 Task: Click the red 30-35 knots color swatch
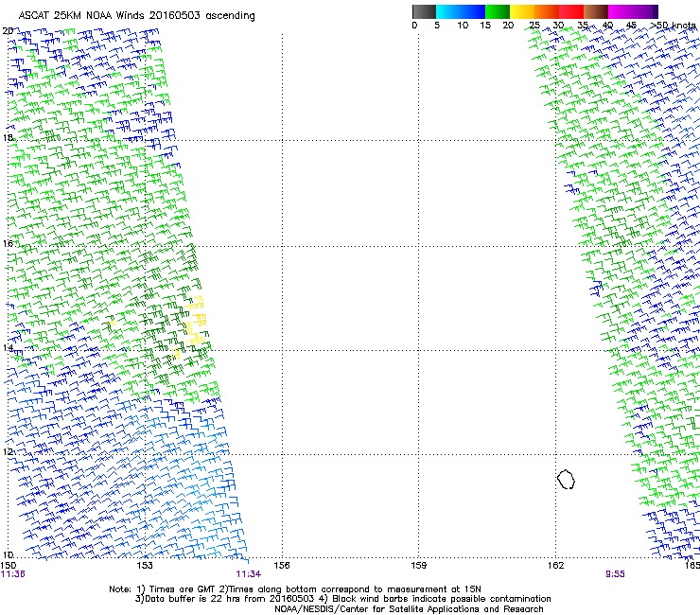pos(571,11)
